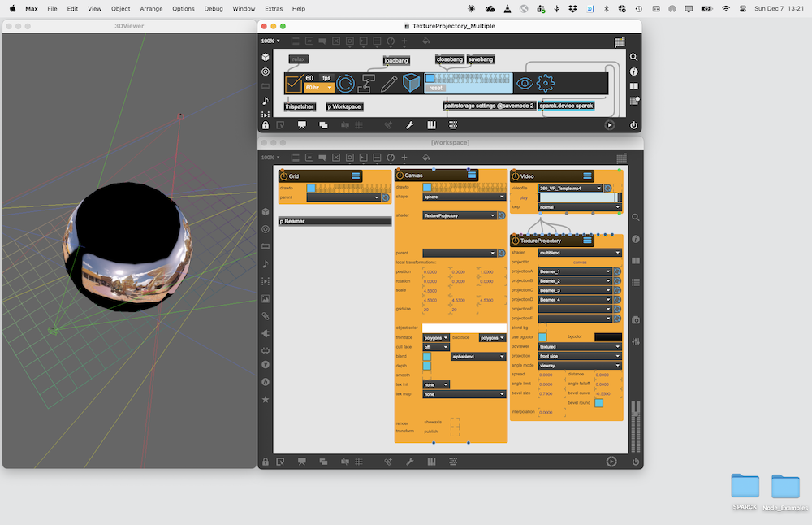Click the reset button
The width and height of the screenshot is (812, 525).
435,88
